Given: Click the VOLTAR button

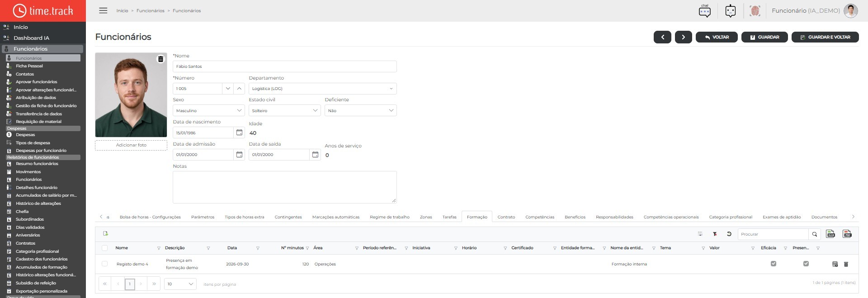Looking at the screenshot, I should 717,37.
